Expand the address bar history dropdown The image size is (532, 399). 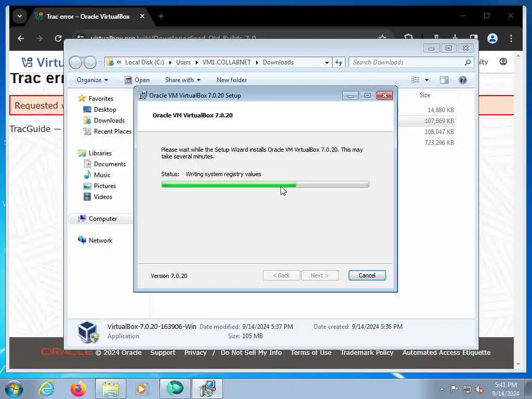click(x=326, y=62)
